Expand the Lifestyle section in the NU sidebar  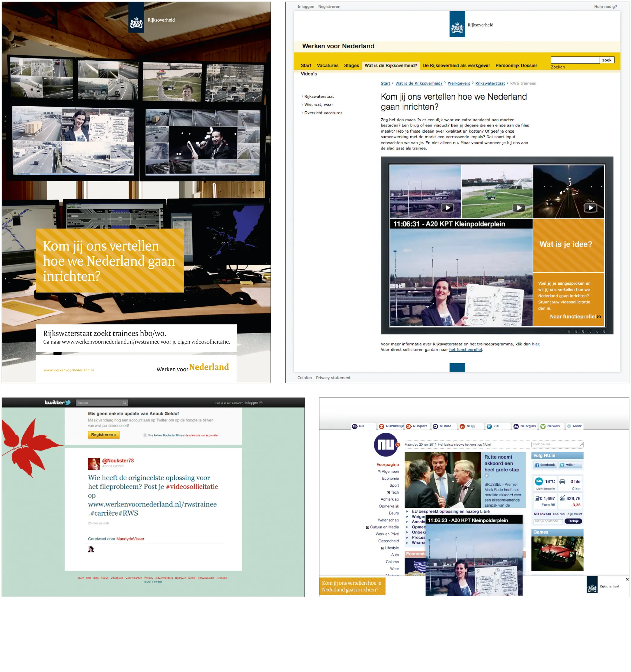(x=383, y=548)
